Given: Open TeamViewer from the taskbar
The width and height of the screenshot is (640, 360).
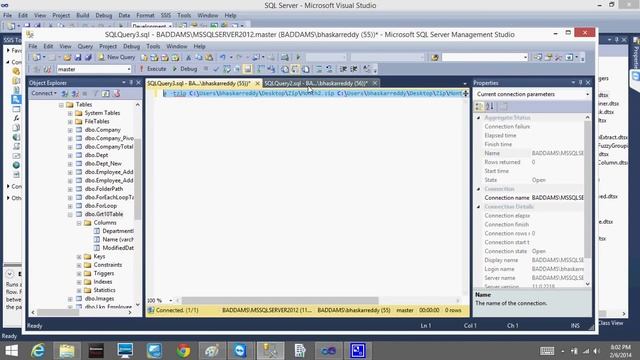Looking at the screenshot, I should pyautogui.click(x=240, y=351).
